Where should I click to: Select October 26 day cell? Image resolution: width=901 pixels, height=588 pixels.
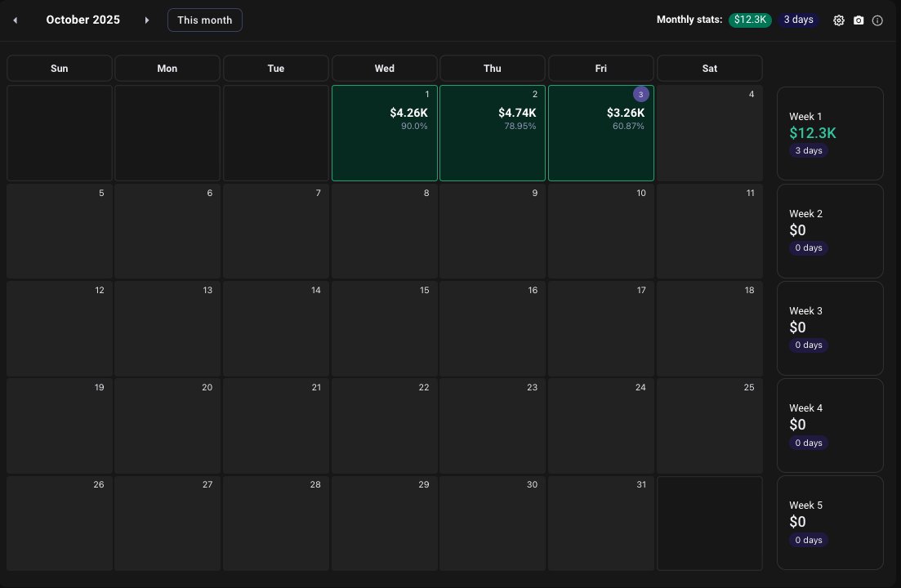[x=59, y=523]
